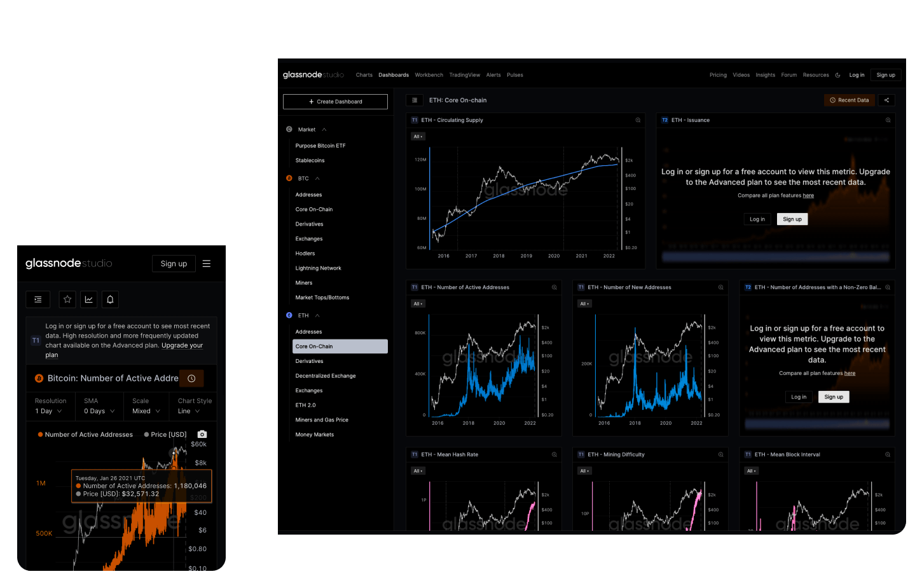922x588 pixels.
Task: Click Sign up on Non-Zero Balance addresses card
Action: pyautogui.click(x=834, y=397)
